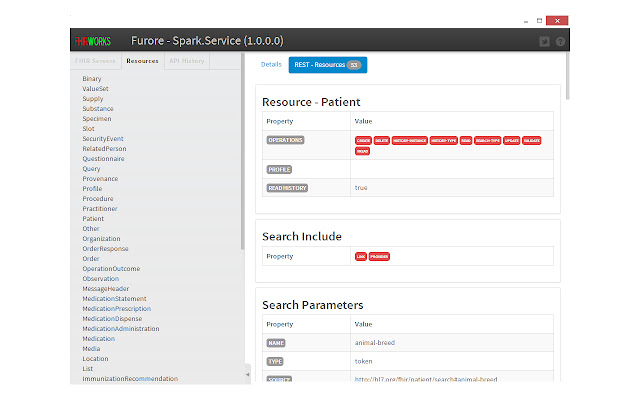Viewport: 640px width, 400px height.
Task: Open the MedicationAdministration resource
Action: pyautogui.click(x=121, y=329)
